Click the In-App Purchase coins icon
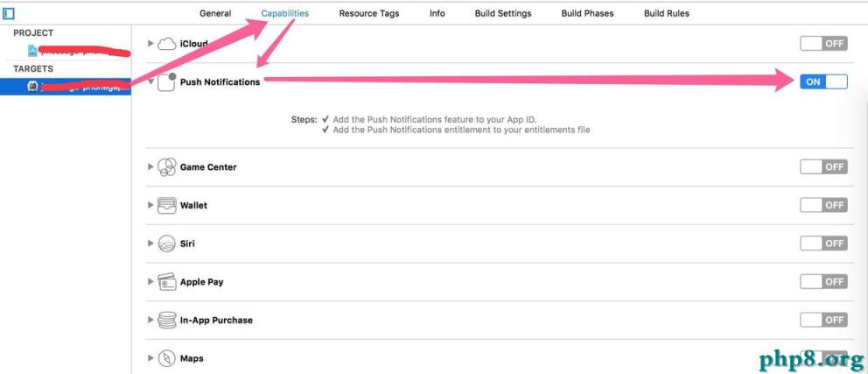 point(166,321)
